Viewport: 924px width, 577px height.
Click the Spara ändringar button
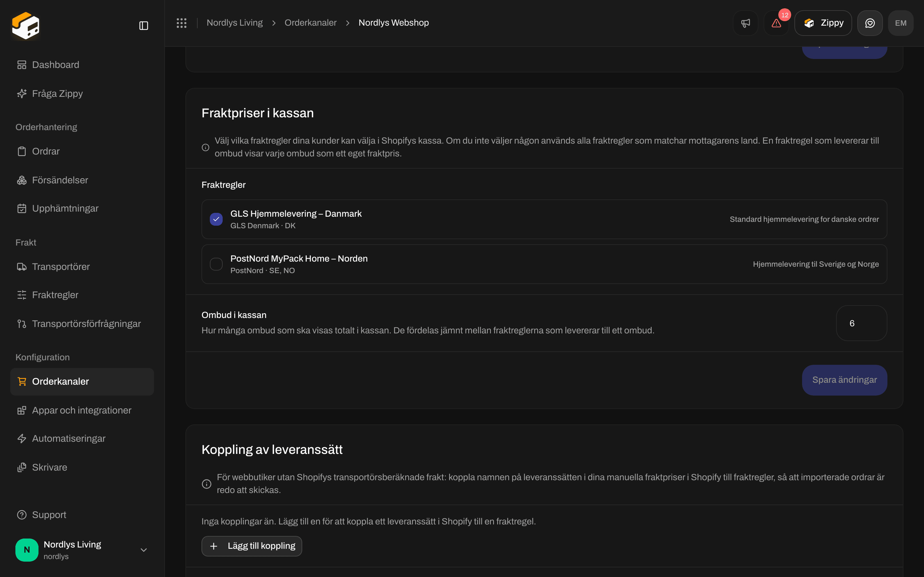[844, 380]
